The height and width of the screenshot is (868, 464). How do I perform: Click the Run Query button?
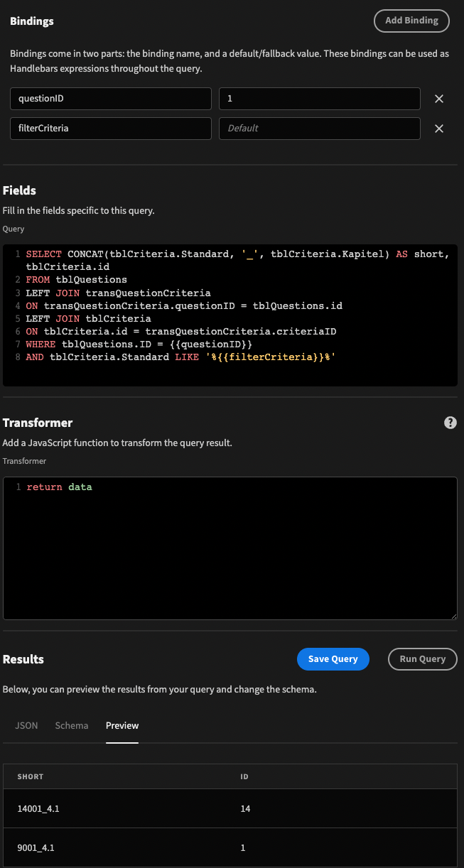pos(422,658)
